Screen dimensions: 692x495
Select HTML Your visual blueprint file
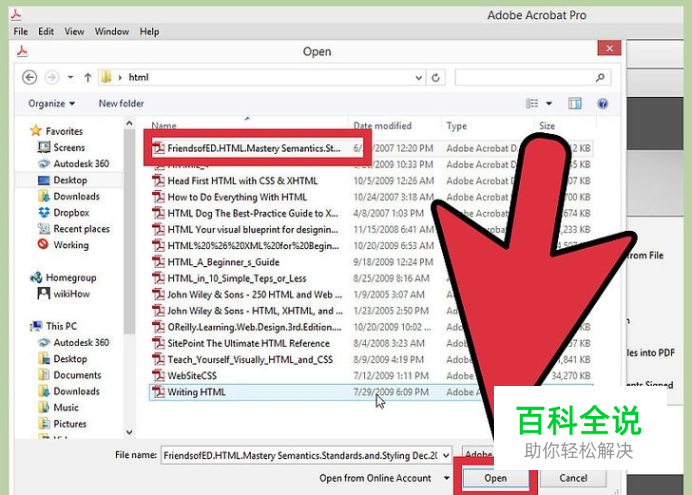[252, 230]
